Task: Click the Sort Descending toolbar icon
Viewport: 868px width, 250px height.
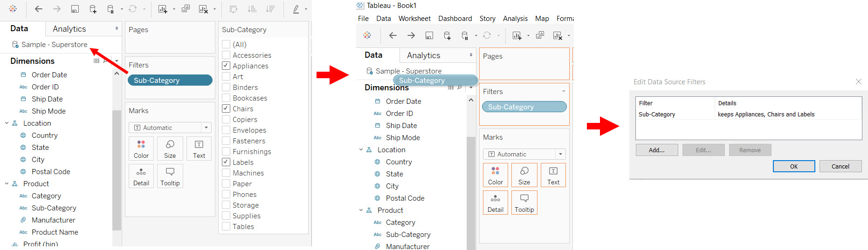Action: (270, 9)
